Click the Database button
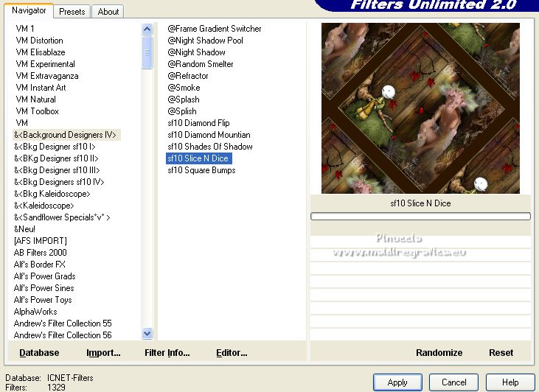 (x=39, y=353)
